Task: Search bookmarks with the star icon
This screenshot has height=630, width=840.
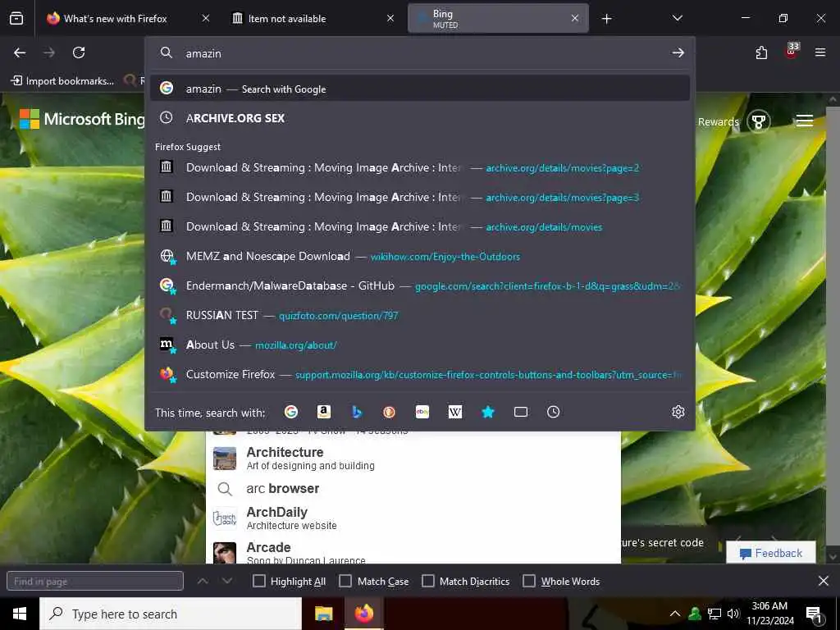Action: (x=488, y=412)
